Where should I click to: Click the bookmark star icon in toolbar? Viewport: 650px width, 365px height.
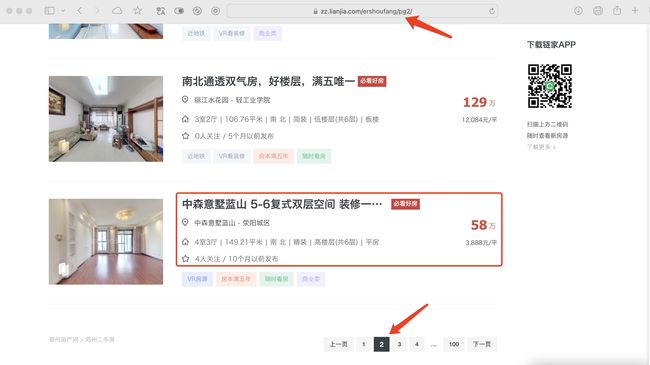[x=138, y=11]
